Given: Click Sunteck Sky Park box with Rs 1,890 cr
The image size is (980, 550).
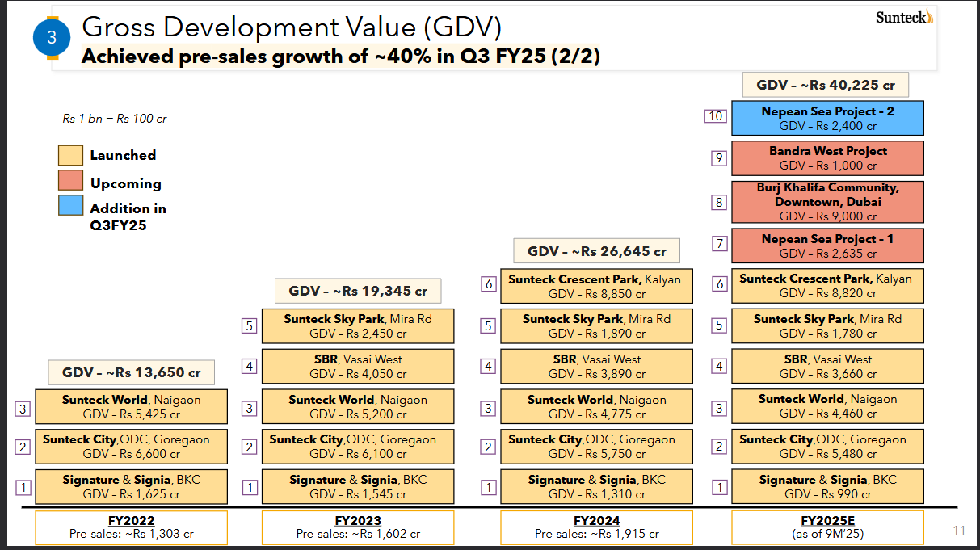Looking at the screenshot, I should click(596, 325).
